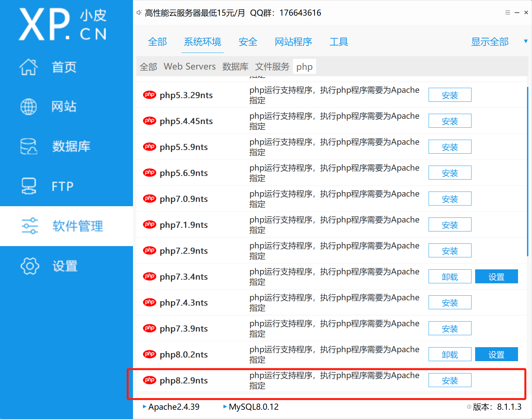Click the php icon next to php7.2.9nts

pyautogui.click(x=150, y=250)
